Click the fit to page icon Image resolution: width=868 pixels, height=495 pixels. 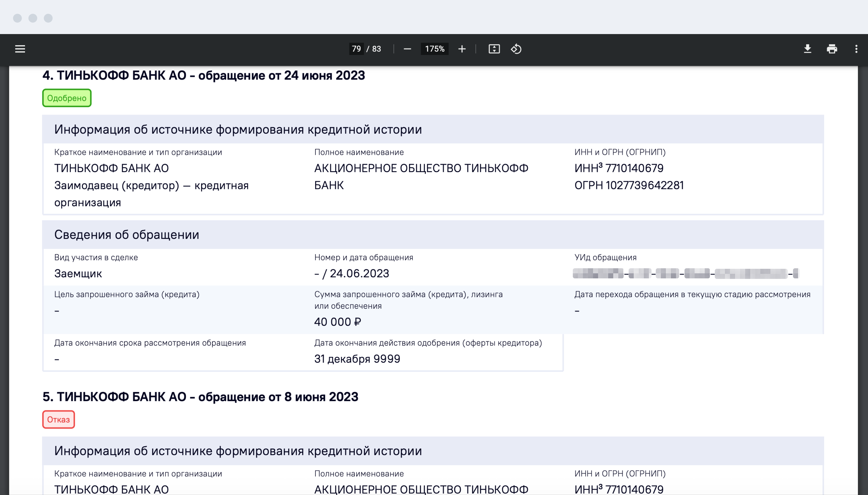(494, 49)
